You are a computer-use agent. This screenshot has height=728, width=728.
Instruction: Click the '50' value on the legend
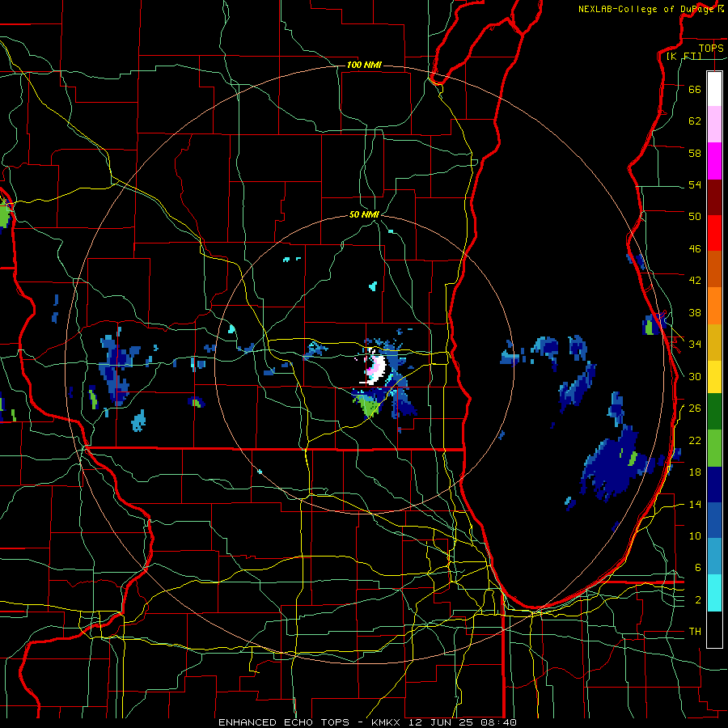pos(695,216)
